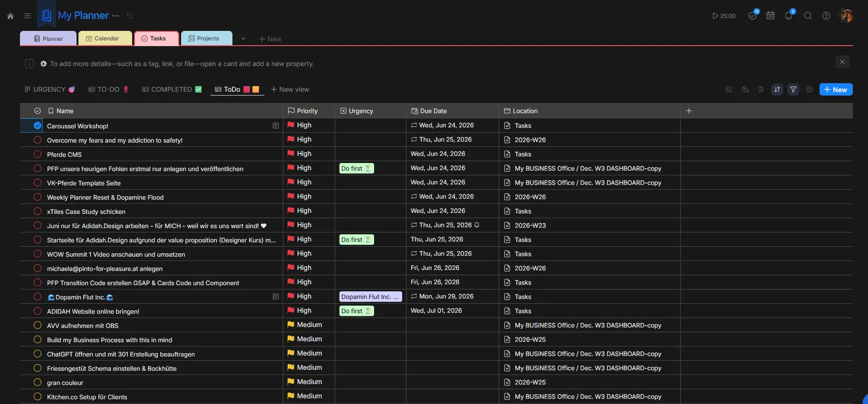Click the info icon in the hint banner
Screen dimensions: 868x404
point(29,64)
